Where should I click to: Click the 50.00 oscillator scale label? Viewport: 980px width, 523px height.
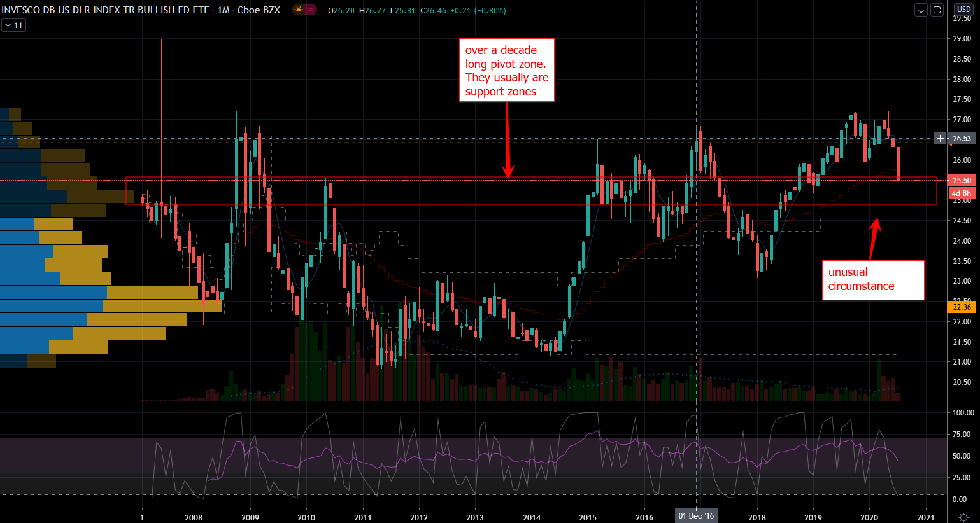coord(962,456)
